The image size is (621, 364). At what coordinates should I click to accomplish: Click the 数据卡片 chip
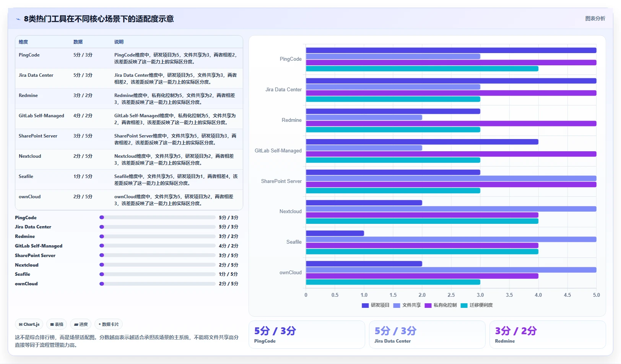click(x=109, y=324)
